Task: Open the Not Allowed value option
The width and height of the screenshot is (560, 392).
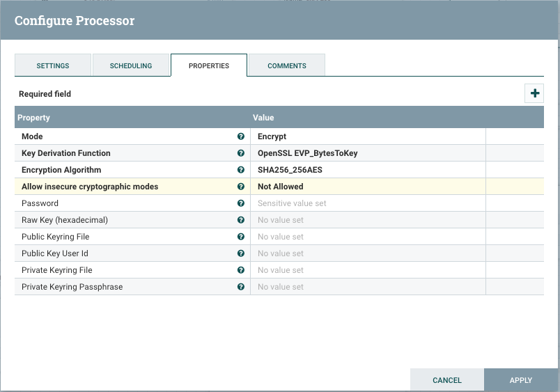Action: point(368,187)
